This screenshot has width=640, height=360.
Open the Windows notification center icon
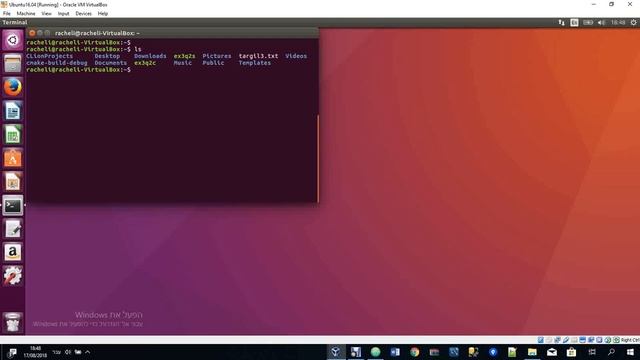tap(12, 352)
